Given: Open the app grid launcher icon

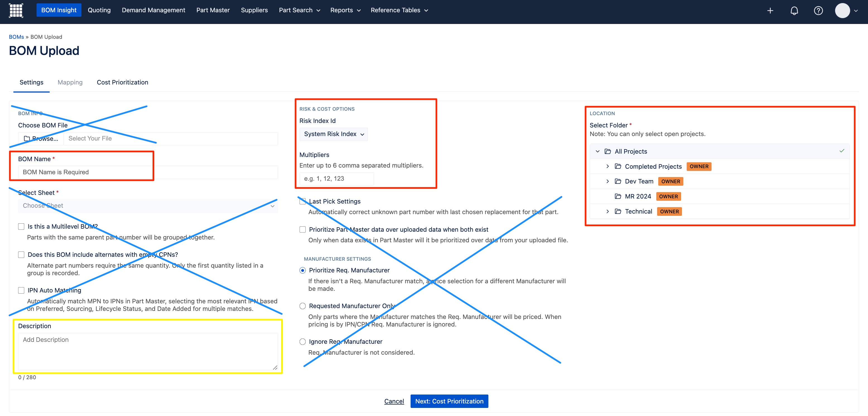Looking at the screenshot, I should [16, 10].
